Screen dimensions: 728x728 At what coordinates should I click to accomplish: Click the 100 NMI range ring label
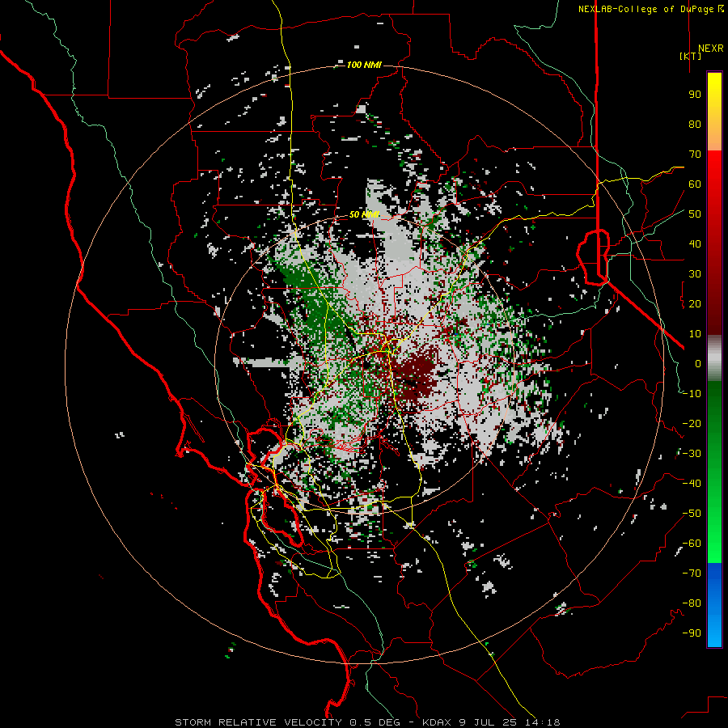click(x=364, y=65)
